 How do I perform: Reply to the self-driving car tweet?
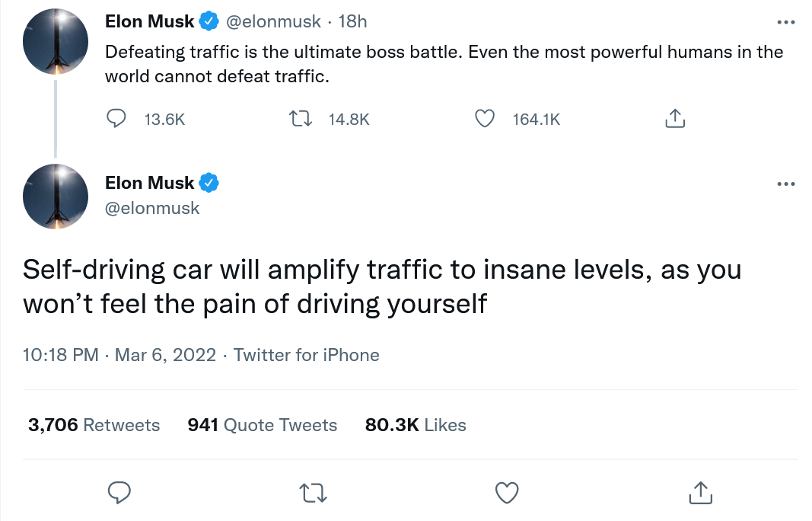[119, 493]
